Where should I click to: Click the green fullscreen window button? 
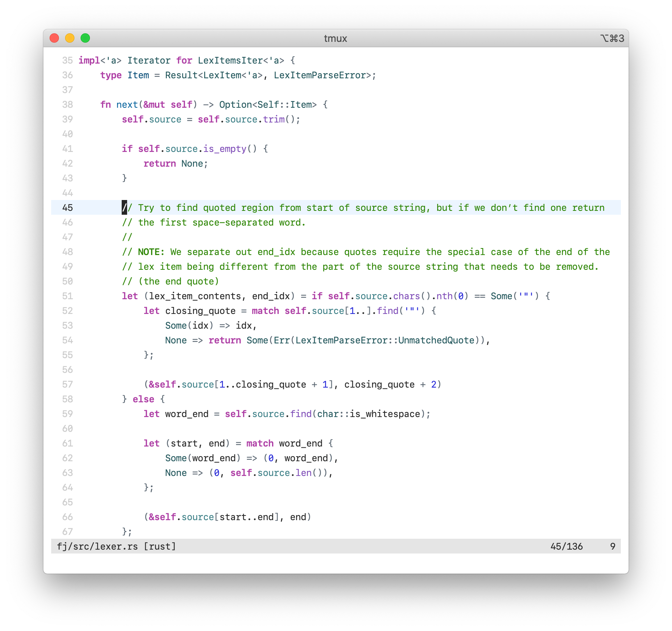[85, 38]
